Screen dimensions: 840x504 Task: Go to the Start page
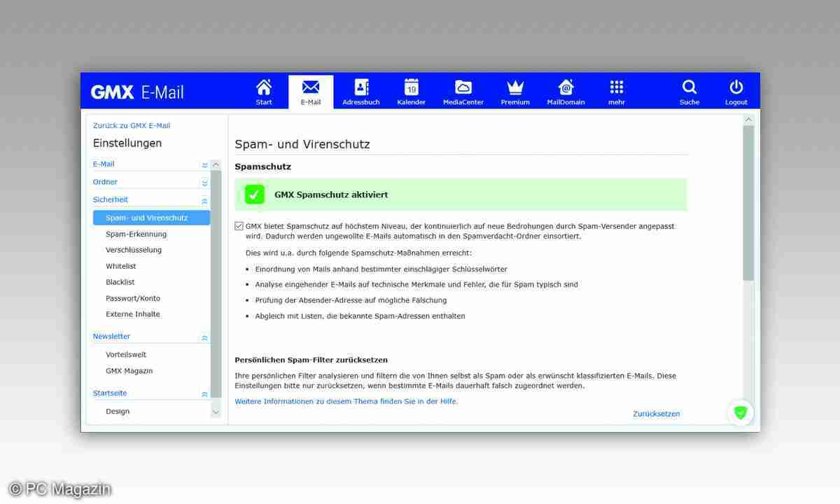click(x=264, y=91)
